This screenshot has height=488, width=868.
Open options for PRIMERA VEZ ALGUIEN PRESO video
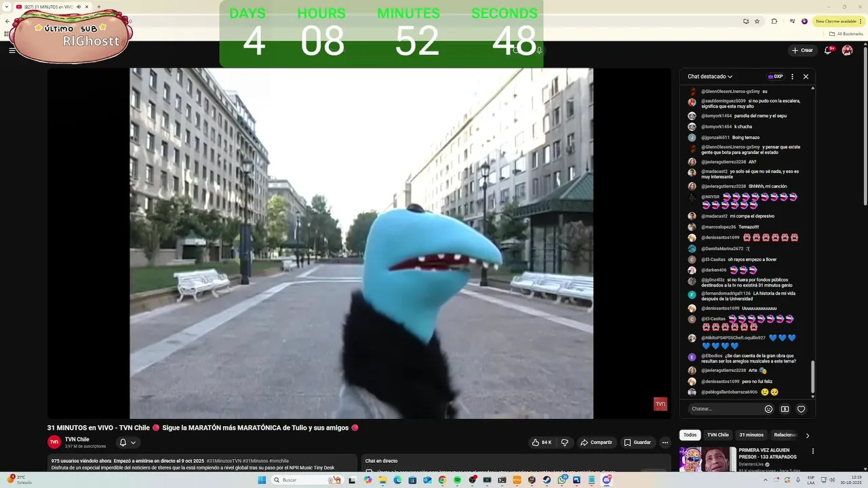point(813,451)
